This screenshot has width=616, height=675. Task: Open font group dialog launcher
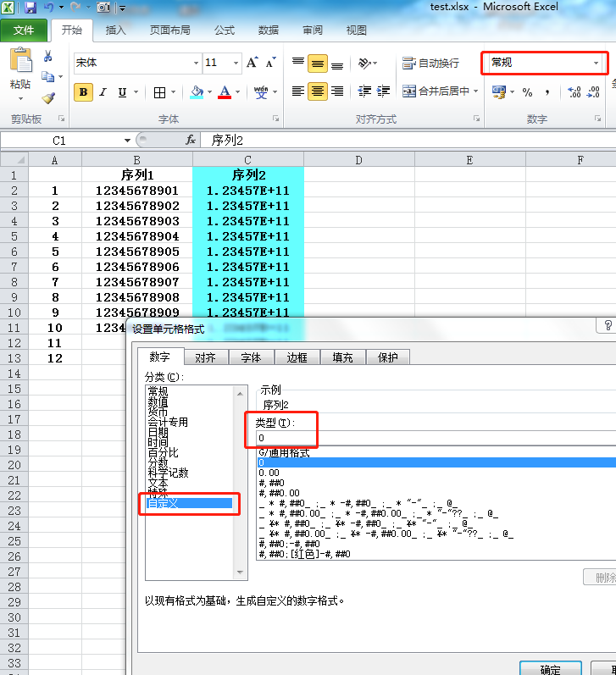click(x=275, y=119)
